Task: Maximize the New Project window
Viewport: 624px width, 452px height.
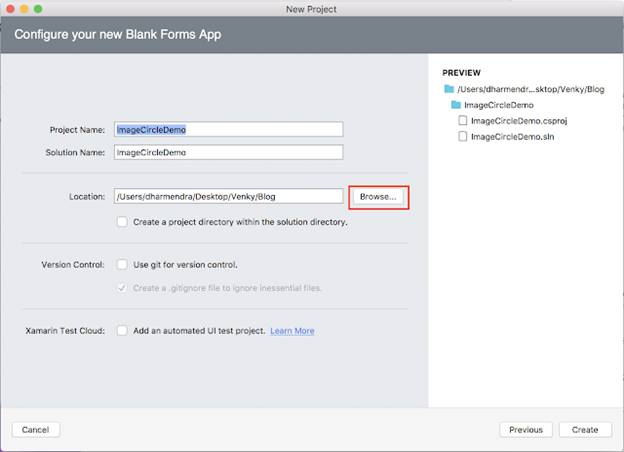Action: 38,9
